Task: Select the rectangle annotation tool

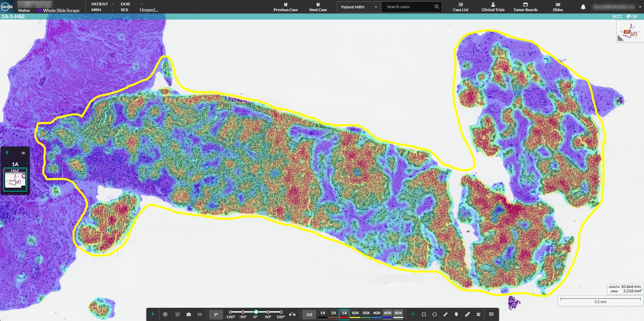Action: (424, 314)
